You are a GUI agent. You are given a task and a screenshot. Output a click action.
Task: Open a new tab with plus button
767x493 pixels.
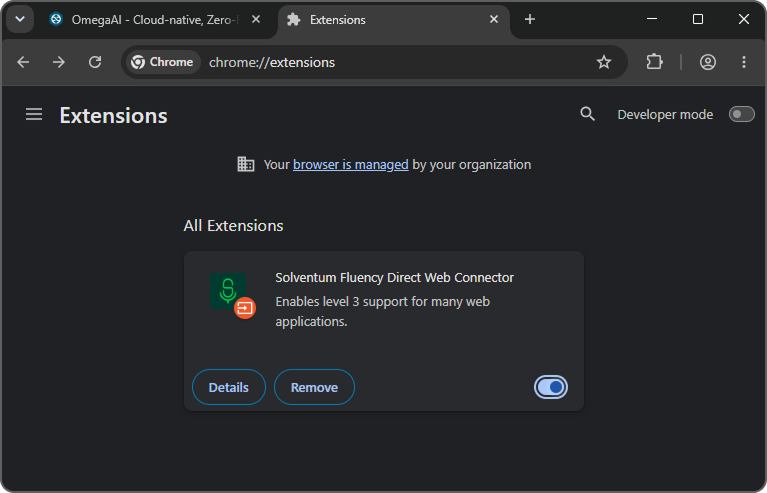tap(530, 20)
